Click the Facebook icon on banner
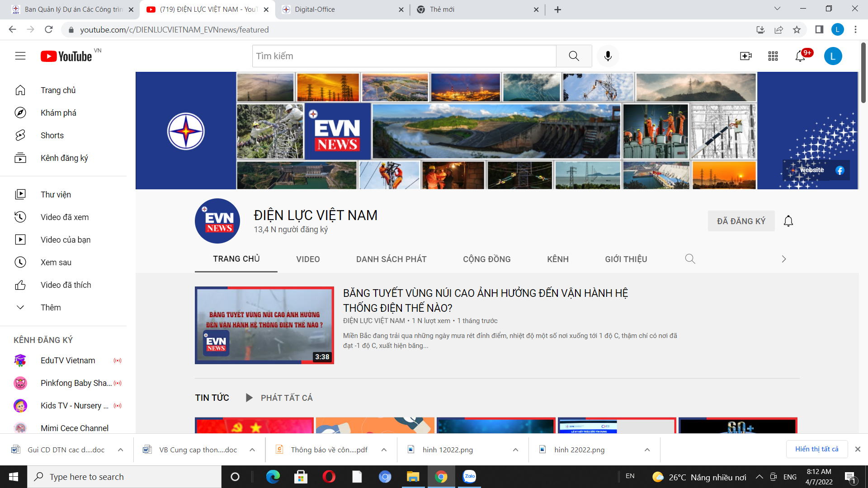This screenshot has width=868, height=488. 840,170
